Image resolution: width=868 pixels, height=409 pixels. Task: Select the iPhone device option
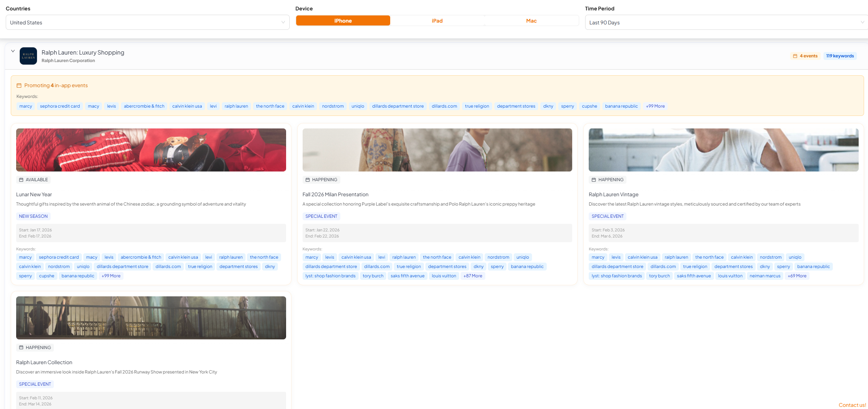[x=343, y=21]
